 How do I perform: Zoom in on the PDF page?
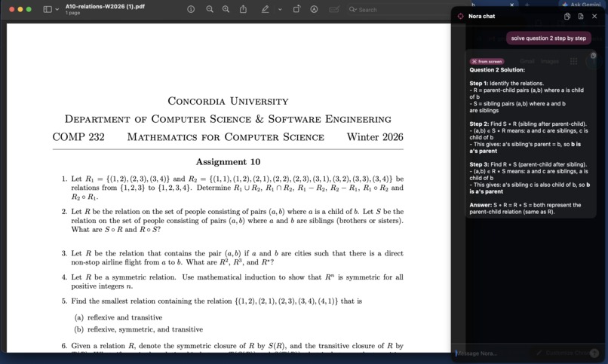(226, 9)
